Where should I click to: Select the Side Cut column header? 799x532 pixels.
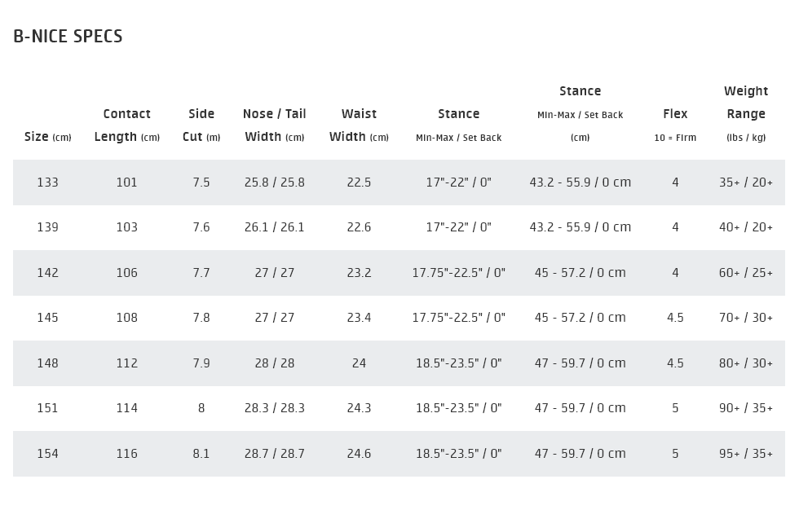coord(201,125)
